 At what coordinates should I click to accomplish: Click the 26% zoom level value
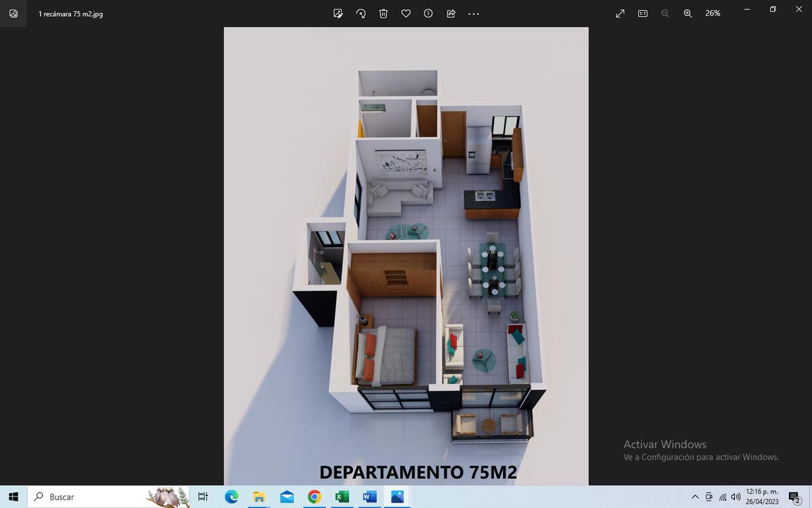713,14
